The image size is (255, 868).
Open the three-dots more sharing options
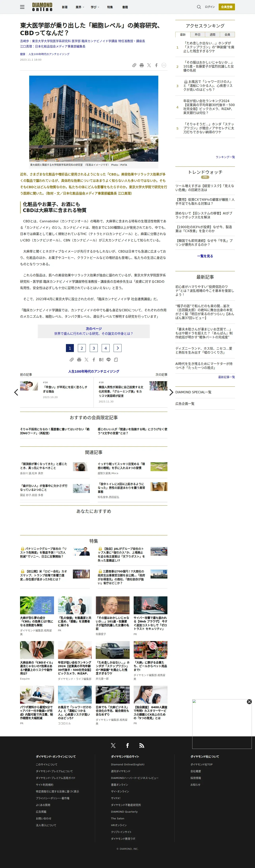(x=164, y=65)
